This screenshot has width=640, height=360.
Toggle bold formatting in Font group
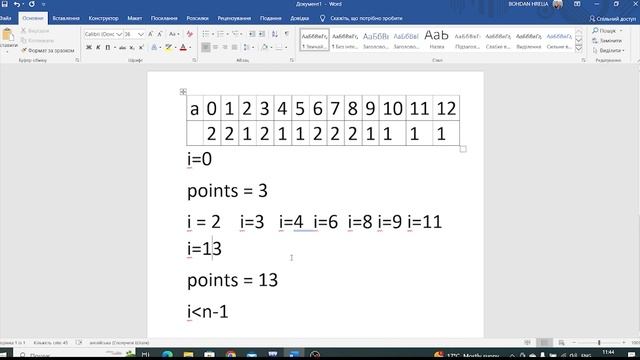(89, 48)
